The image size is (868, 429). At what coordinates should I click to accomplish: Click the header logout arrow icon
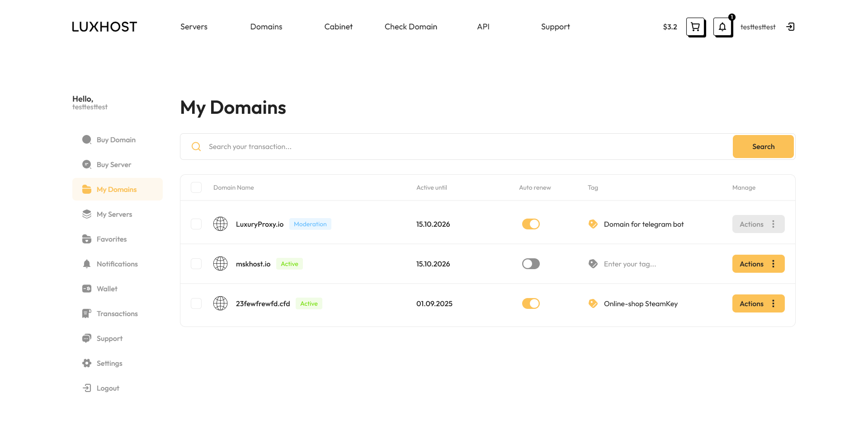790,27
